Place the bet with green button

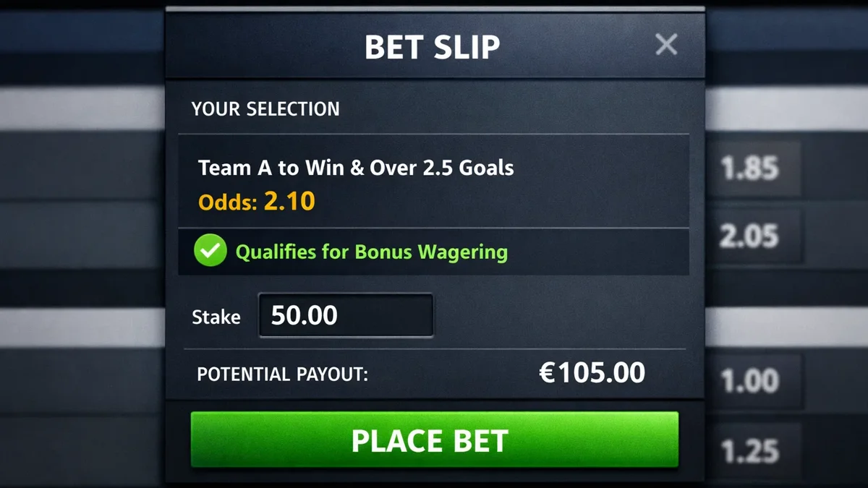434,440
